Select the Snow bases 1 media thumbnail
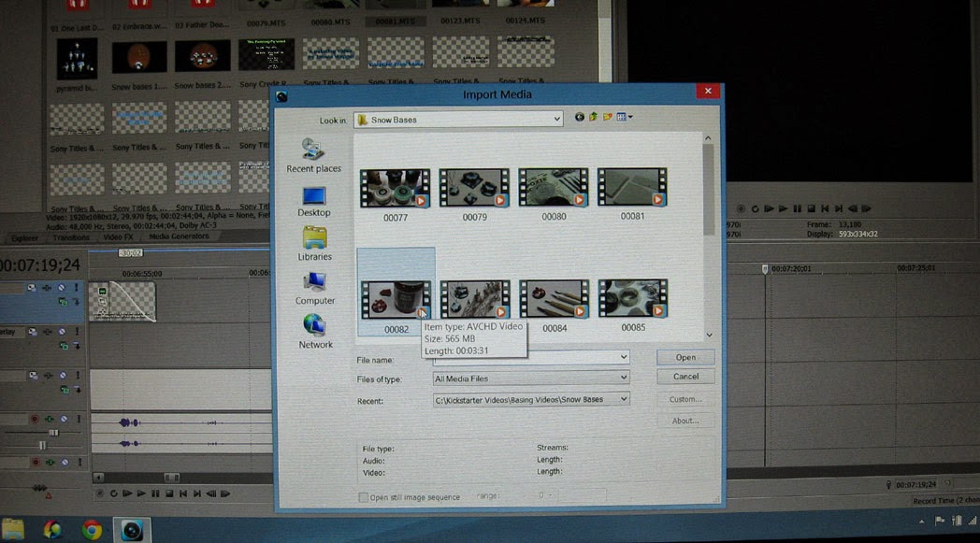This screenshot has height=543, width=980. pyautogui.click(x=138, y=57)
